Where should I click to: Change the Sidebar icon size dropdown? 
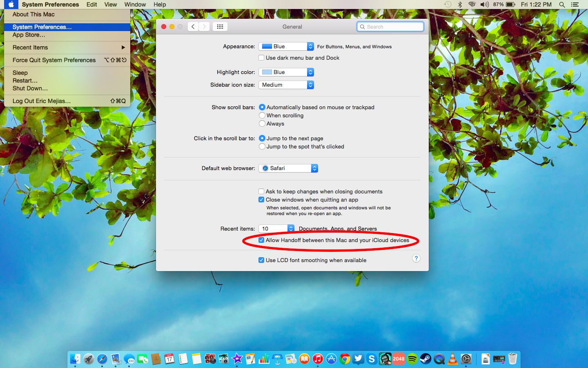click(x=286, y=85)
